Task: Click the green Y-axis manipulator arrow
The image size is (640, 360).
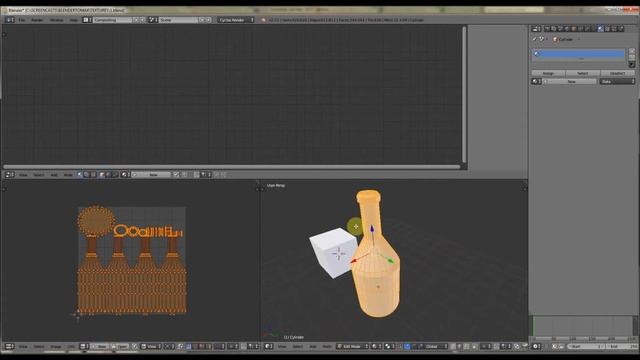Action: pyautogui.click(x=391, y=260)
